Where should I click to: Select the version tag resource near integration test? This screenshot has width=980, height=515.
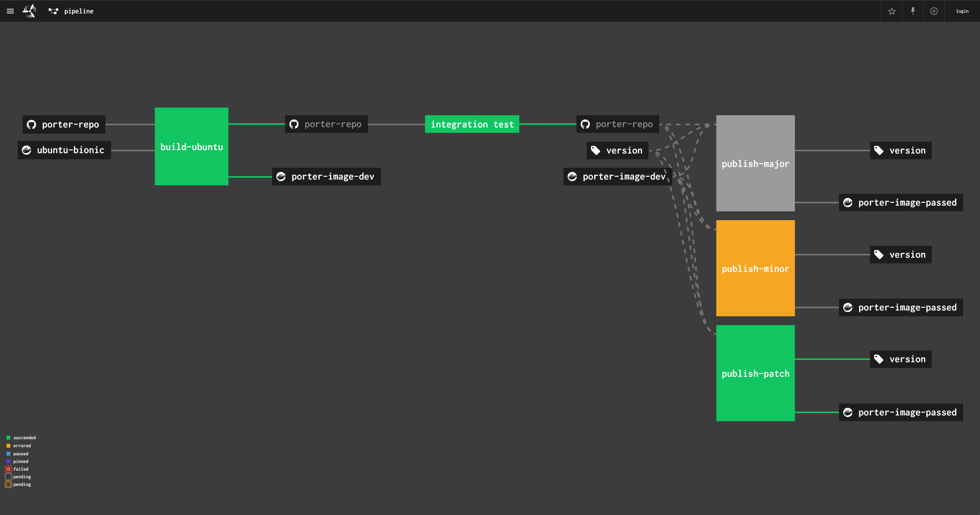click(x=617, y=150)
